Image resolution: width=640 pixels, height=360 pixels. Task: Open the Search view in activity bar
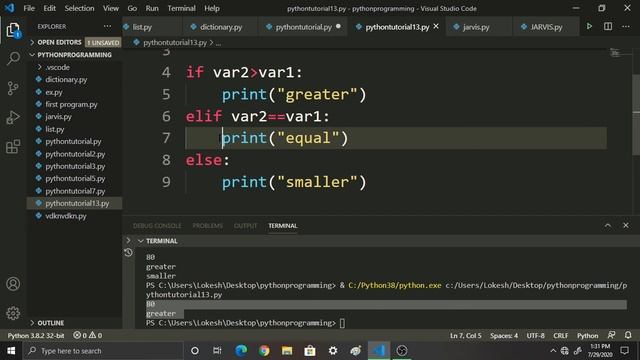tap(13, 58)
